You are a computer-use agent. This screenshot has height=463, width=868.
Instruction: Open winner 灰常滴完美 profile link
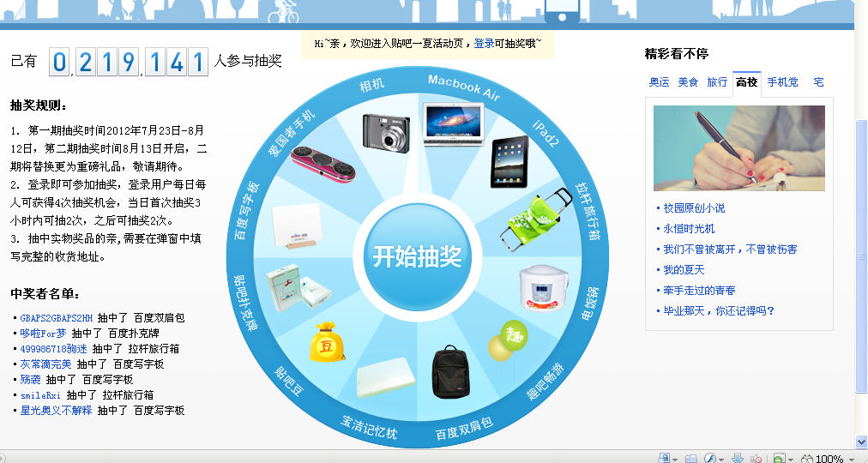click(46, 364)
